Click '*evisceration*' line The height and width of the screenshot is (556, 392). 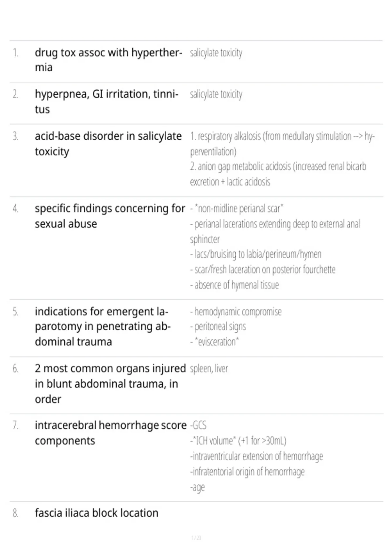[214, 341]
